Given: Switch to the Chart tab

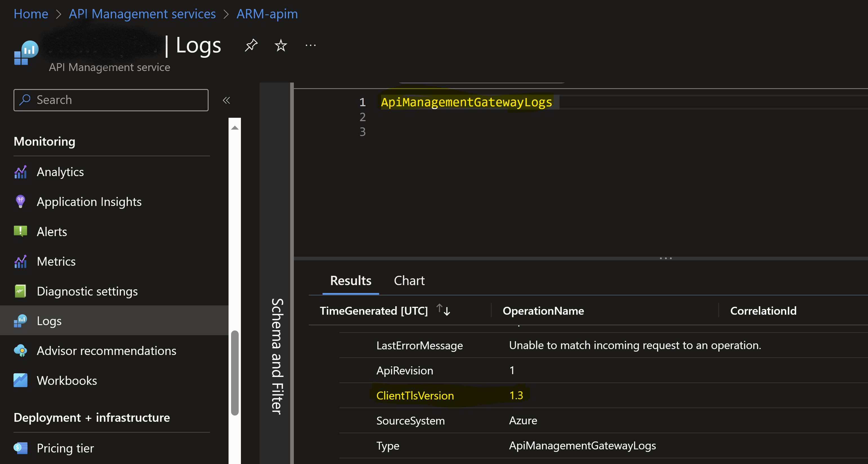Looking at the screenshot, I should pos(409,281).
